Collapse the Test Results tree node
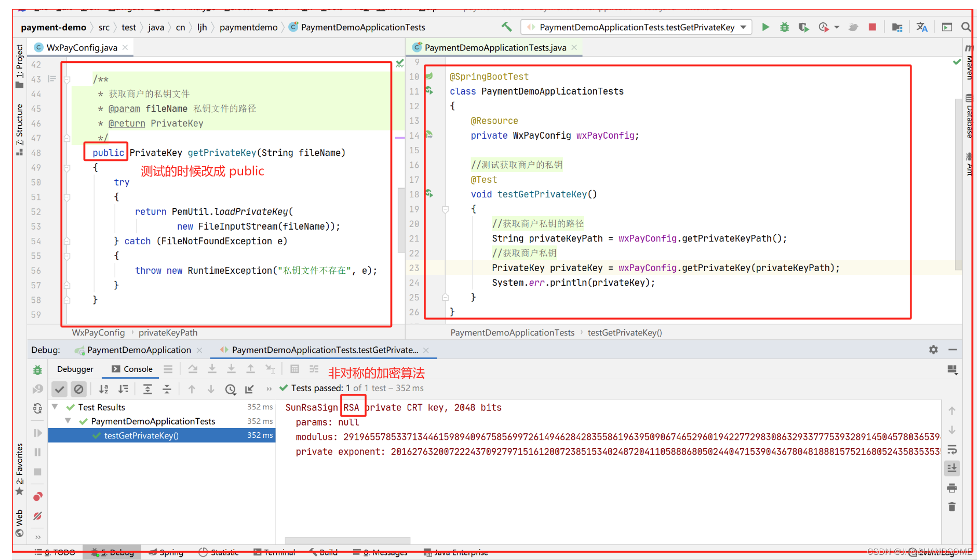The width and height of the screenshot is (980, 560). pyautogui.click(x=55, y=407)
